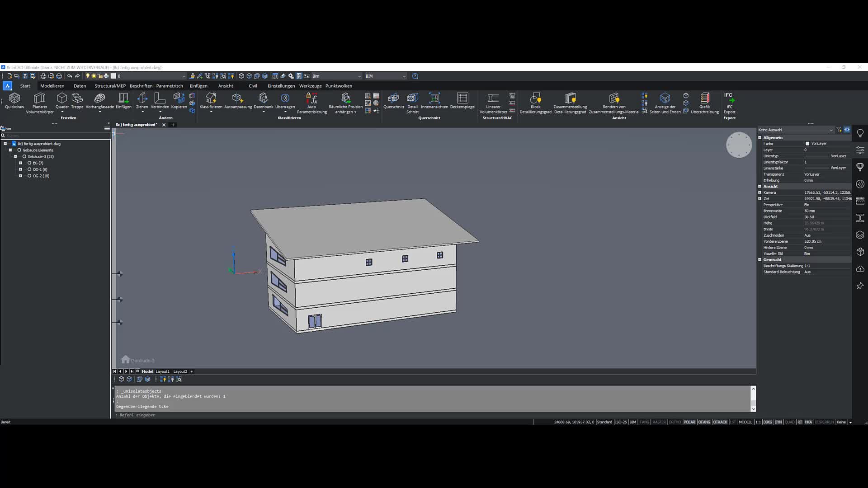Open the BIM workspace dropdown
Screen dimensions: 868x488
click(386, 76)
